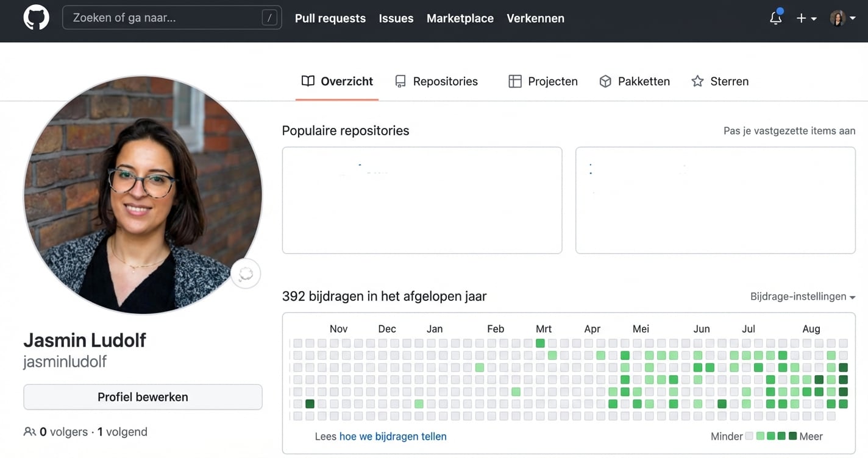The image size is (868, 458).
Task: Switch to the Overzicht tab
Action: [x=337, y=80]
